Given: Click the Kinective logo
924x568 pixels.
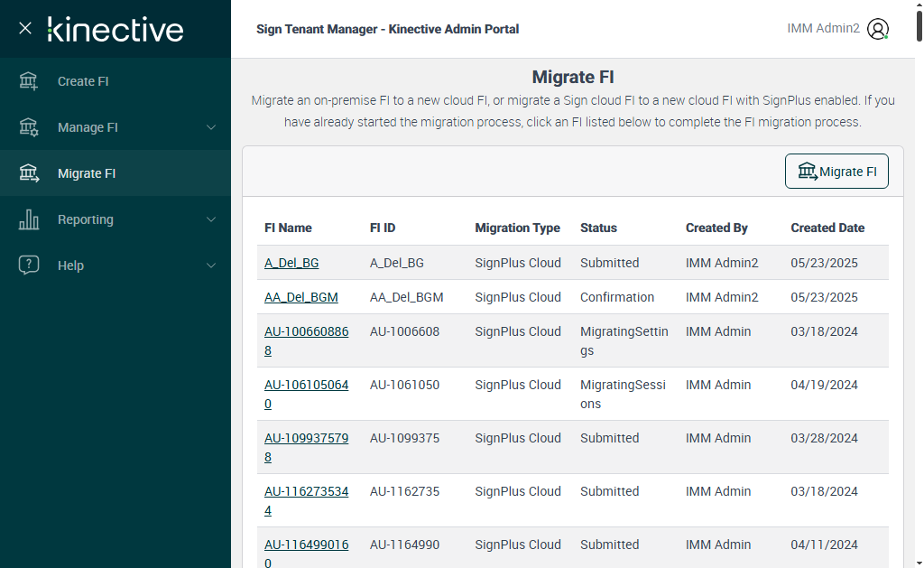Looking at the screenshot, I should coord(115,29).
